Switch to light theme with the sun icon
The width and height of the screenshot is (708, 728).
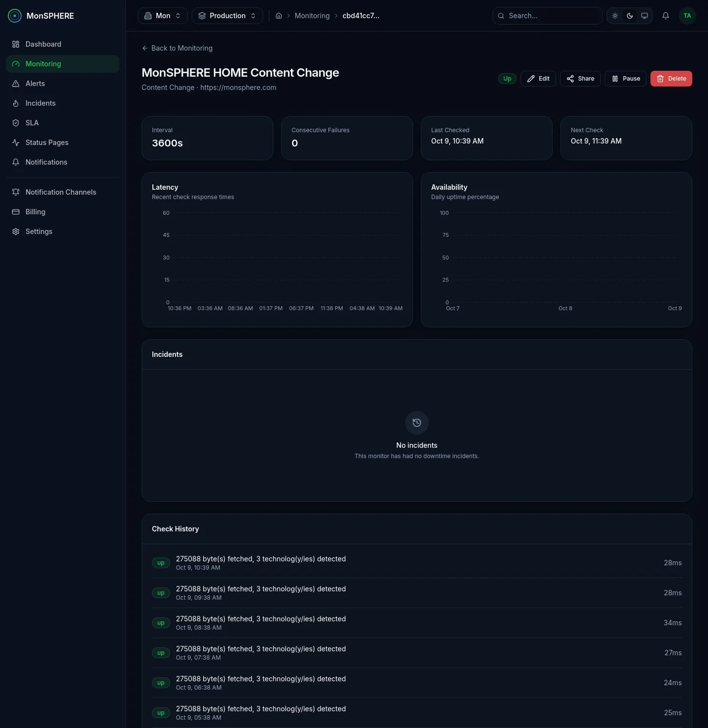[x=615, y=16]
